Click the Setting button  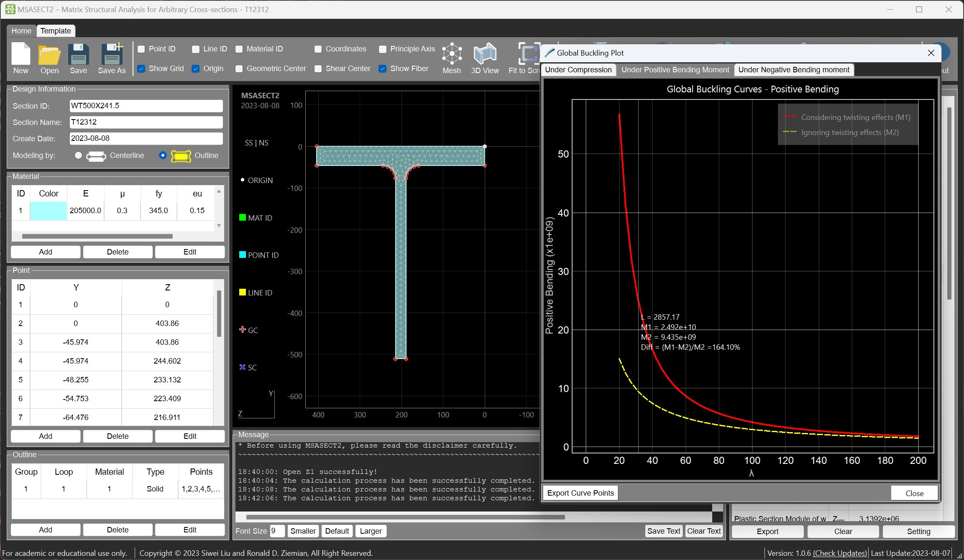click(918, 531)
